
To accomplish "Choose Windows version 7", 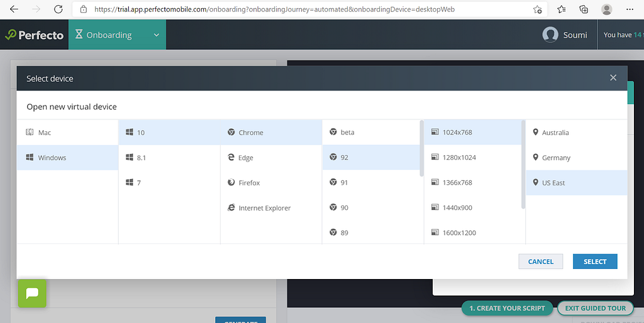I will (169, 183).
